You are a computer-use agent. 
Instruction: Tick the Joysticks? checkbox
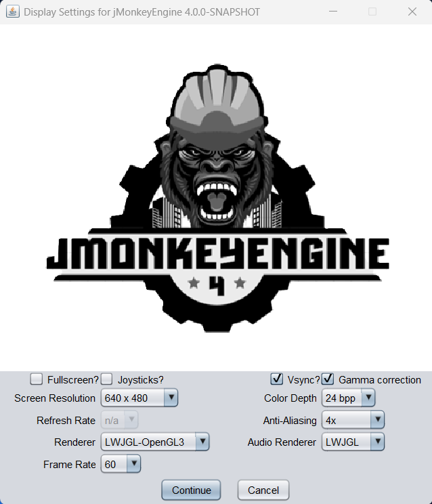pos(106,379)
